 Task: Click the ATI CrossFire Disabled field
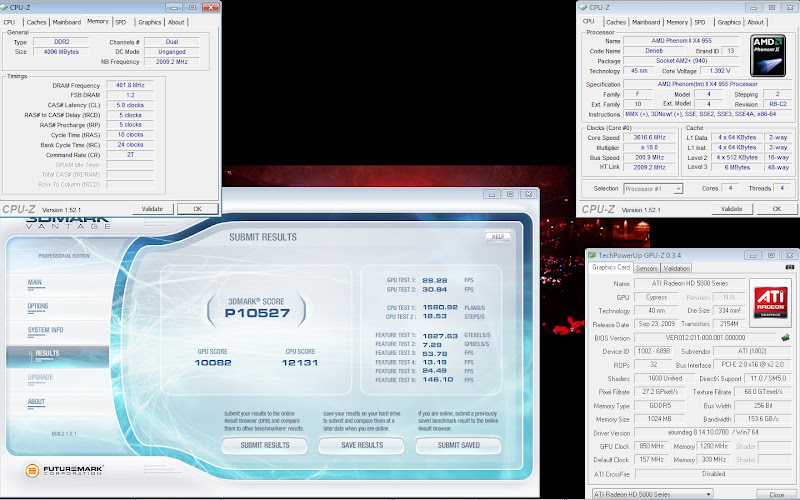713,474
